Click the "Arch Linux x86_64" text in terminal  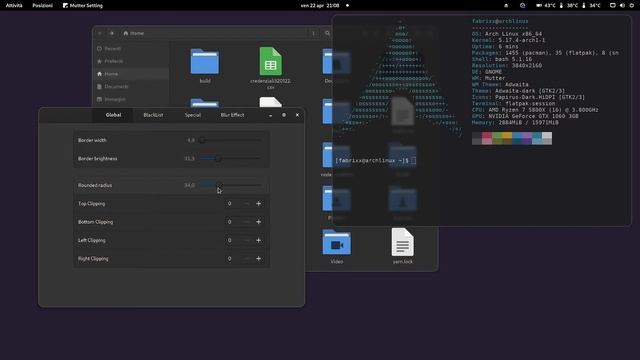pos(513,34)
